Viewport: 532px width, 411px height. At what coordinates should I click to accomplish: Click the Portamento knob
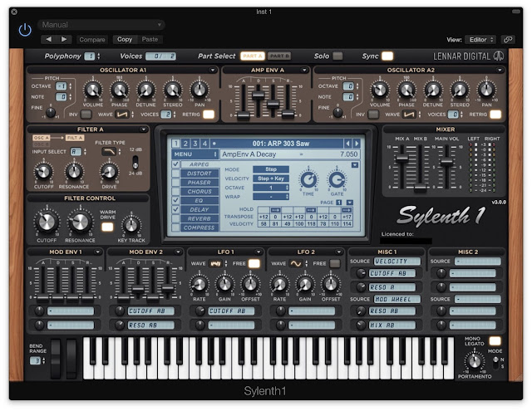coord(474,361)
